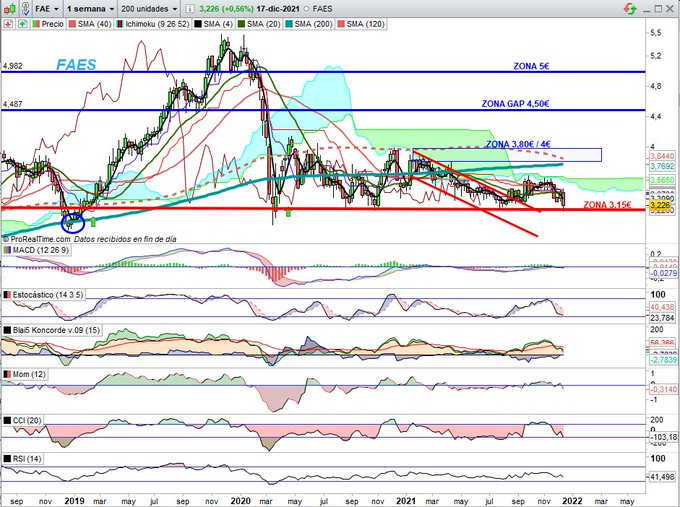Select the 'ZONA 5€' annotation text

(x=531, y=66)
